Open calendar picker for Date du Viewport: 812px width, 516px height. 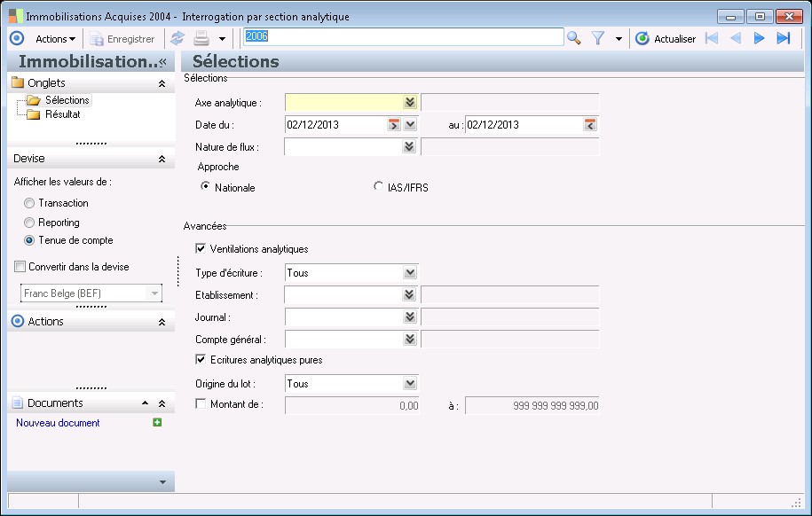pos(394,125)
